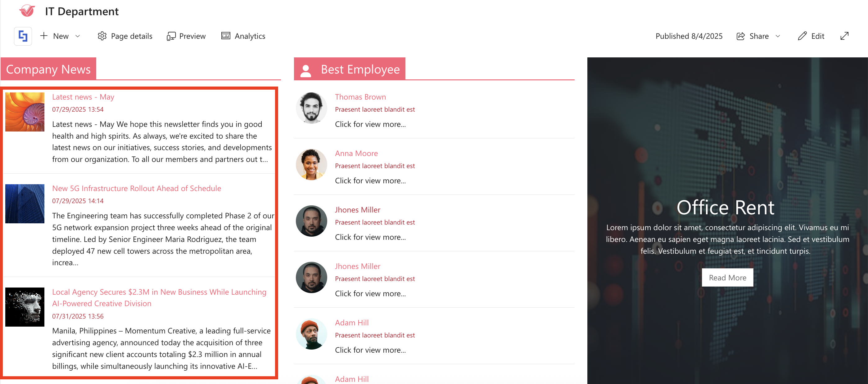The image size is (868, 384).
Task: Click the Preview device icon
Action: 171,36
